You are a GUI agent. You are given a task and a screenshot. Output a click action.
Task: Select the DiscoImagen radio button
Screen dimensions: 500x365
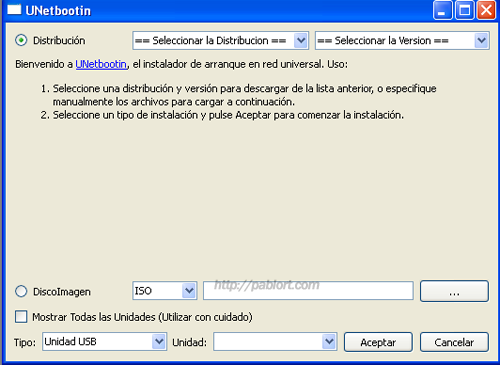[x=21, y=291]
